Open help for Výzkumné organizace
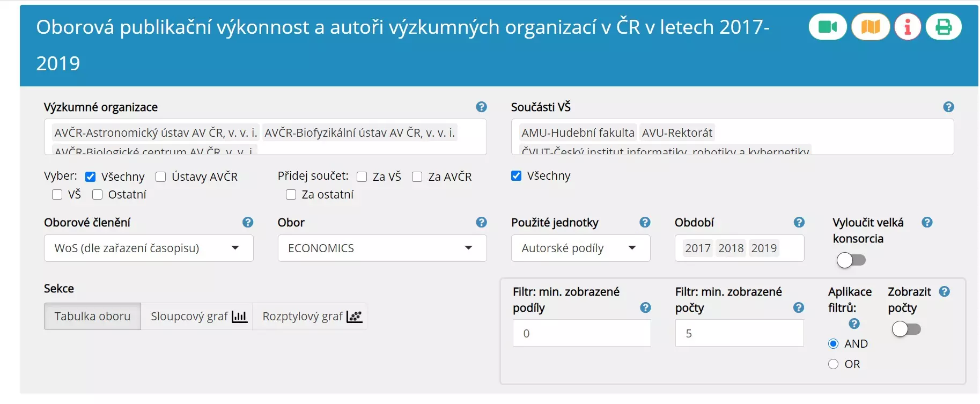980x404 pixels. coord(481,107)
